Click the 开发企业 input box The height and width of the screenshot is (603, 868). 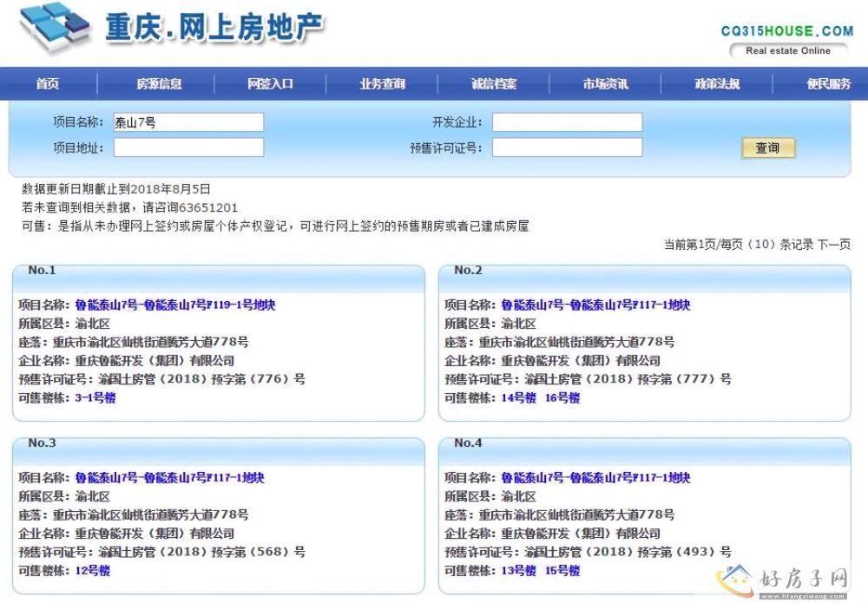(x=567, y=122)
